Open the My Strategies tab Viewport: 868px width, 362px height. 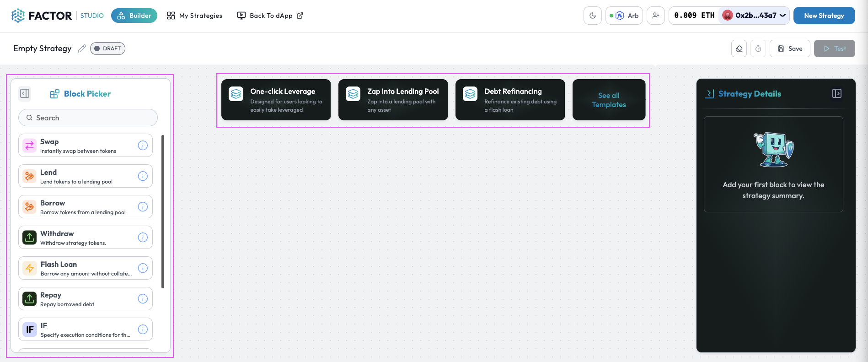click(x=194, y=16)
